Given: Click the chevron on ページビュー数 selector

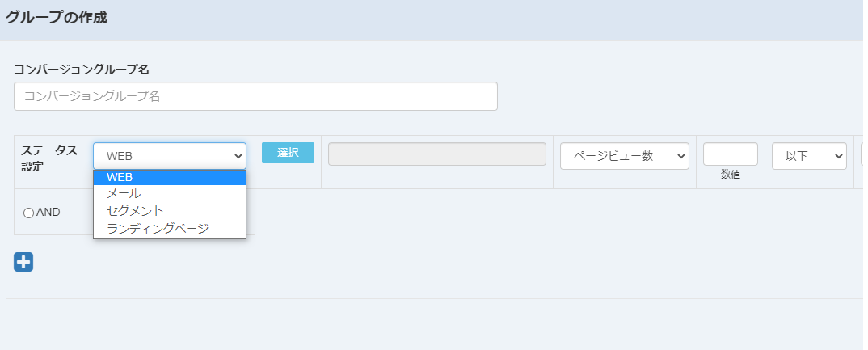Looking at the screenshot, I should pos(680,156).
